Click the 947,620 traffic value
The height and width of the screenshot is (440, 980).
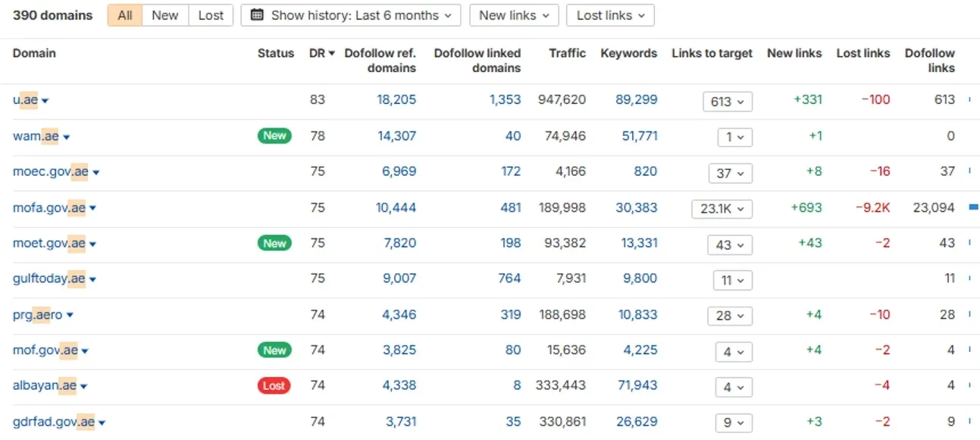tap(562, 100)
